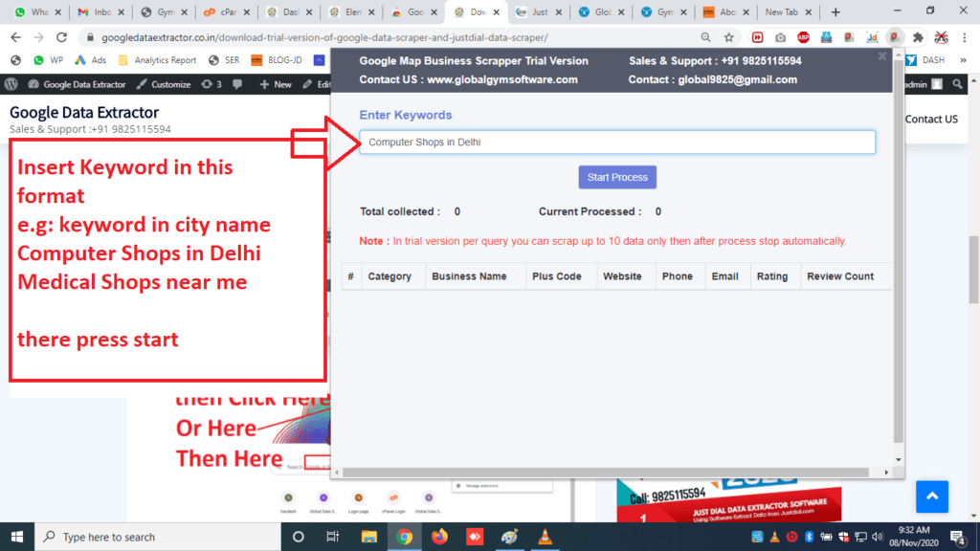Open a new browser tab
The width and height of the screenshot is (980, 551).
tap(835, 11)
